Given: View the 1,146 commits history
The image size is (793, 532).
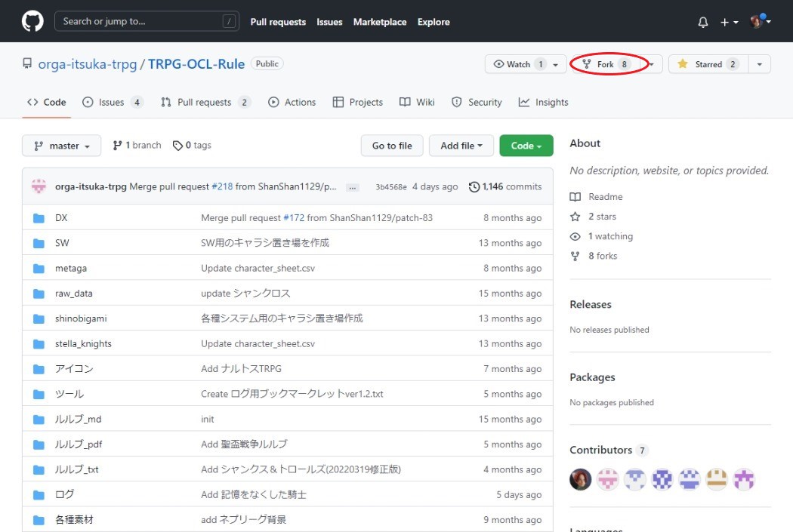Looking at the screenshot, I should pos(505,186).
